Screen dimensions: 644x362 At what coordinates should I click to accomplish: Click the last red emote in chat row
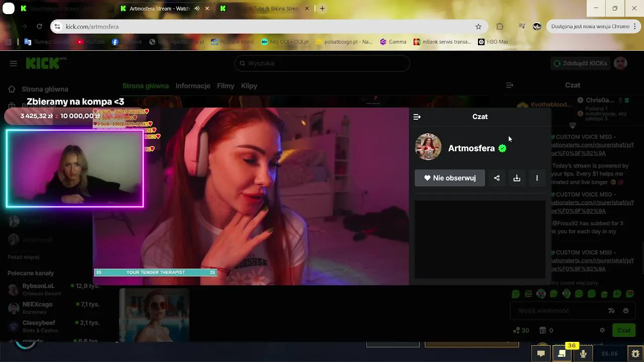point(629,294)
